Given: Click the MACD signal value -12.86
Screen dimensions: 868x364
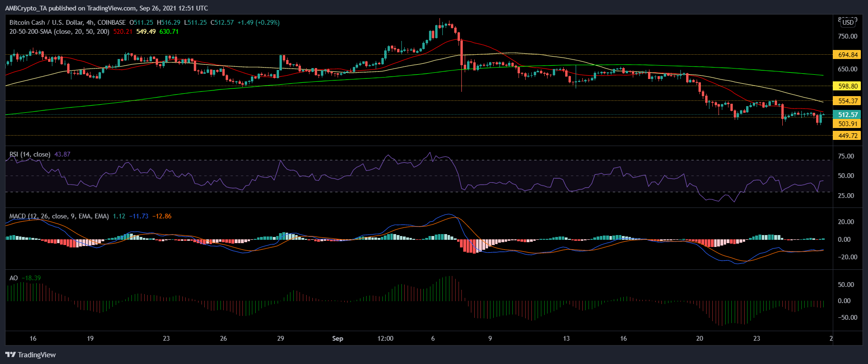Looking at the screenshot, I should [x=162, y=216].
